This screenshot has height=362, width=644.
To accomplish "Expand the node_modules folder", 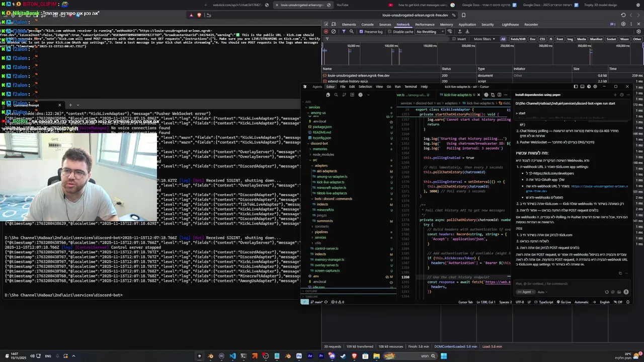I will point(323,154).
